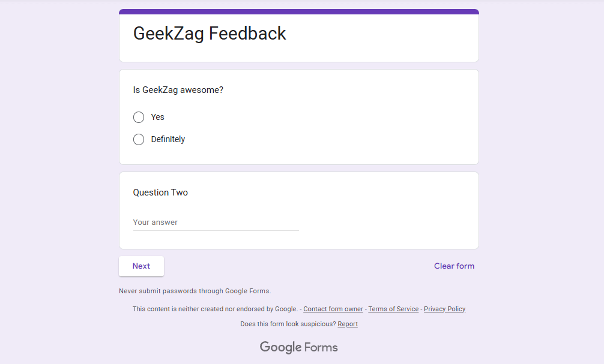
Task: Click the 'Is GeekZag awesome?' question text
Action: [178, 90]
